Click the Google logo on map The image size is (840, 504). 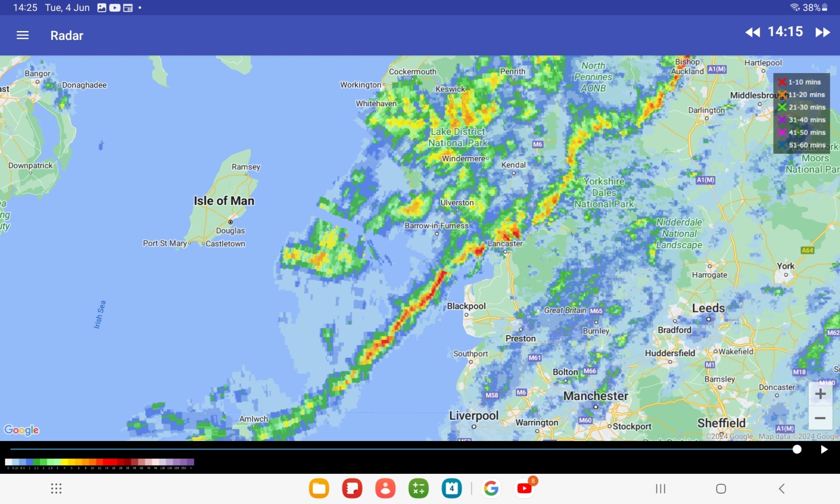click(x=21, y=430)
